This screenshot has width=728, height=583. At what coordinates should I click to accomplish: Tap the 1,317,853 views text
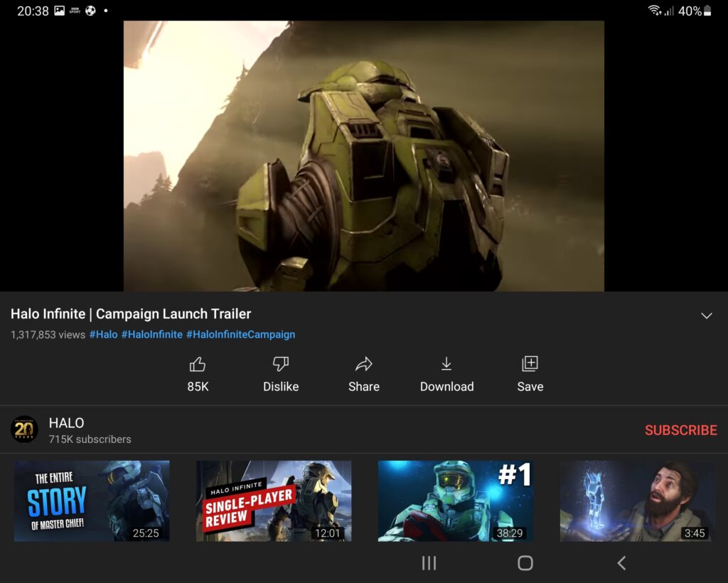pyautogui.click(x=48, y=335)
